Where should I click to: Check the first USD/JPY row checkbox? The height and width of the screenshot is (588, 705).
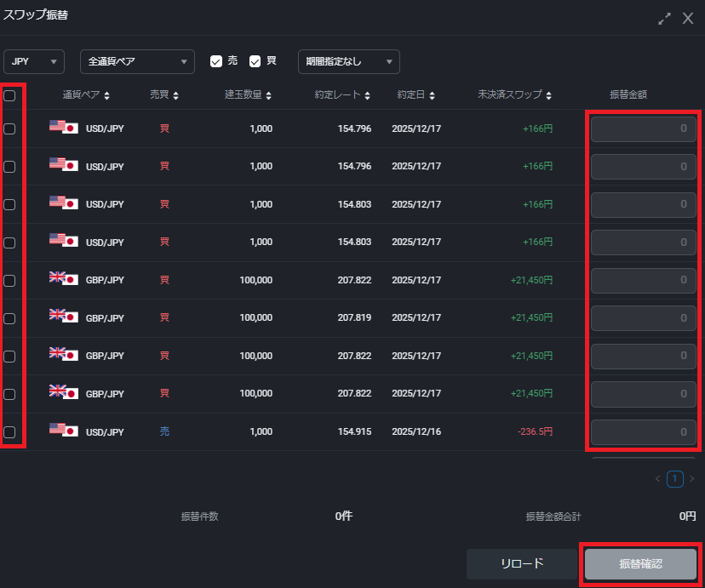[9, 128]
